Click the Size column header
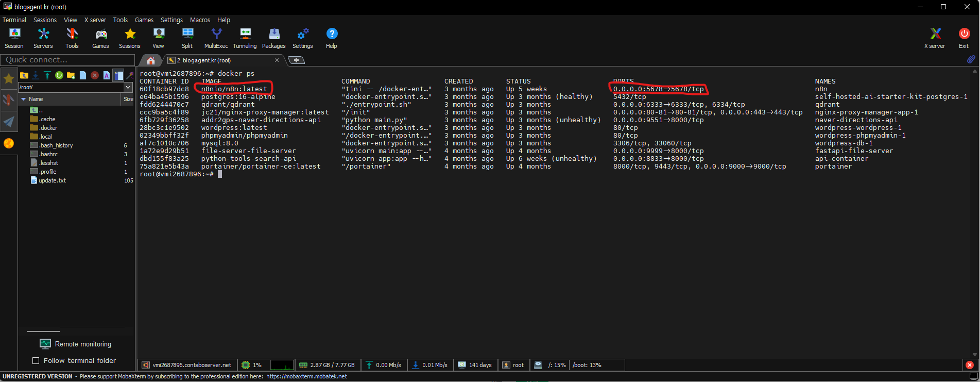Image resolution: width=980 pixels, height=382 pixels. 128,99
